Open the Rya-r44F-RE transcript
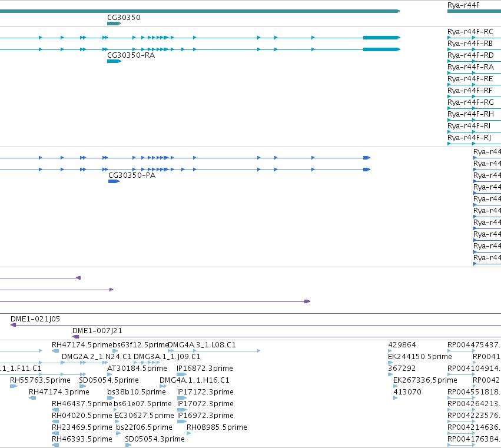This screenshot has width=501, height=448. [470, 79]
